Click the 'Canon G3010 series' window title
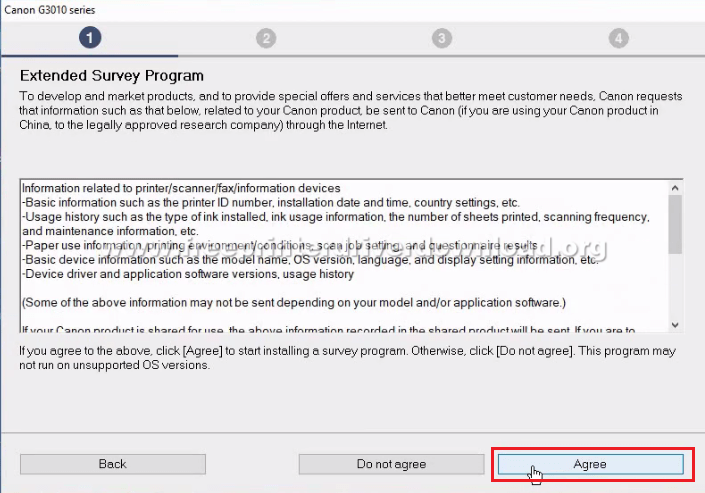Screen dimensions: 705x493 49,10
